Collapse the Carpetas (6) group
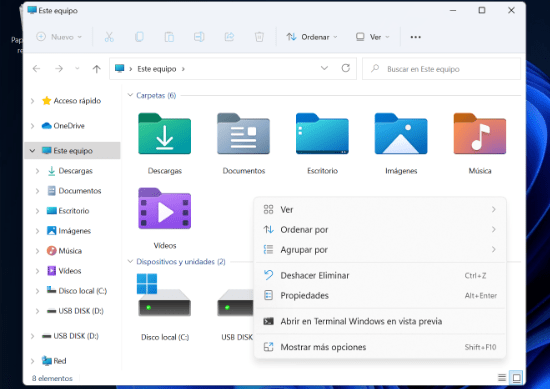The image size is (550, 389). [x=130, y=95]
